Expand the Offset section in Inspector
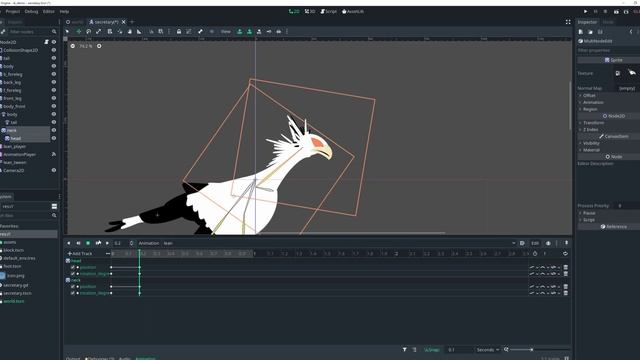Screen dimensions: 640x360 point(589,96)
